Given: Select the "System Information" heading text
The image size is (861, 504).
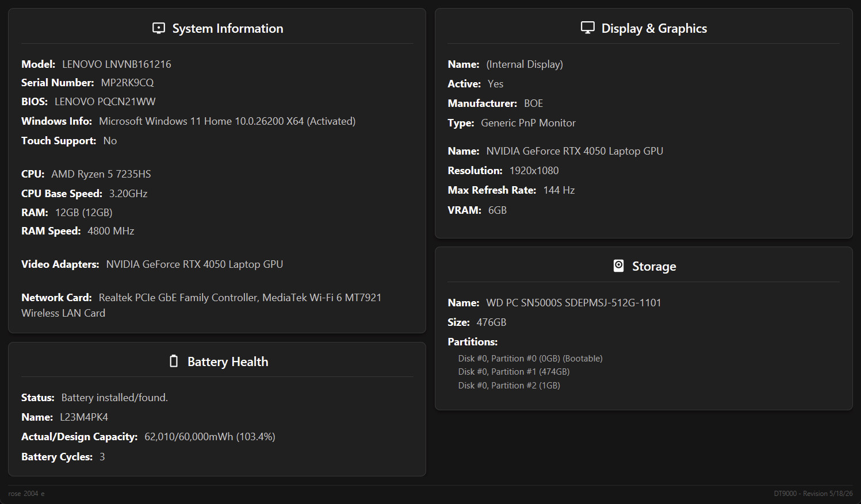Looking at the screenshot, I should [x=228, y=29].
